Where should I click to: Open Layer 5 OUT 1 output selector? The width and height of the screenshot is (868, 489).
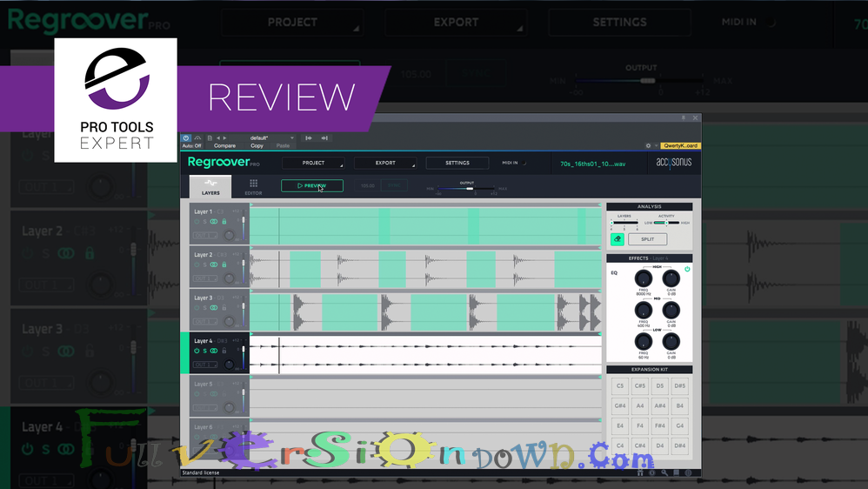coord(206,407)
